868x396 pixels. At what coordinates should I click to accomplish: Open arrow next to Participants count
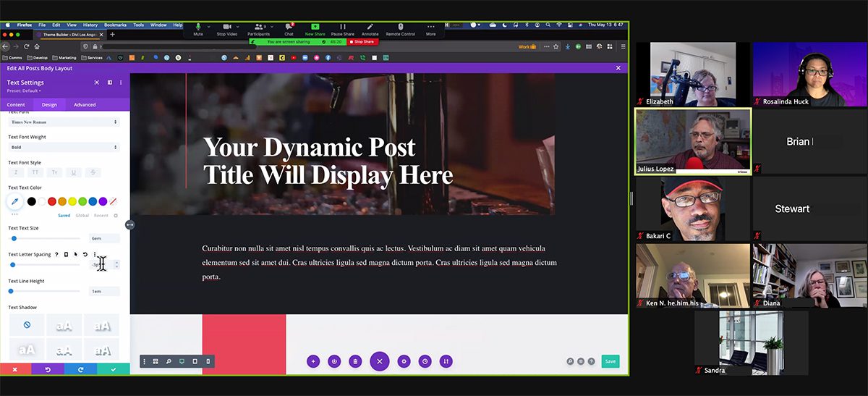click(271, 26)
